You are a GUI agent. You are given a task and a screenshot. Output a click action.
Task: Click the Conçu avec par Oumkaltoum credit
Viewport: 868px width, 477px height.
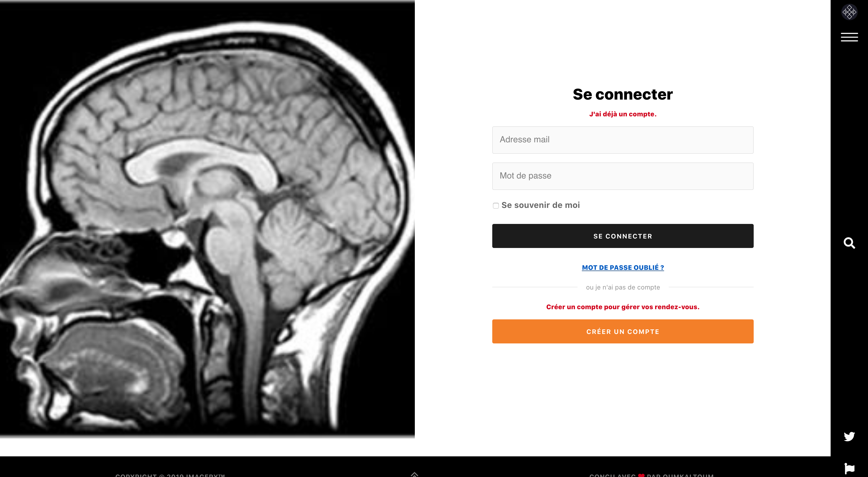[651, 475]
